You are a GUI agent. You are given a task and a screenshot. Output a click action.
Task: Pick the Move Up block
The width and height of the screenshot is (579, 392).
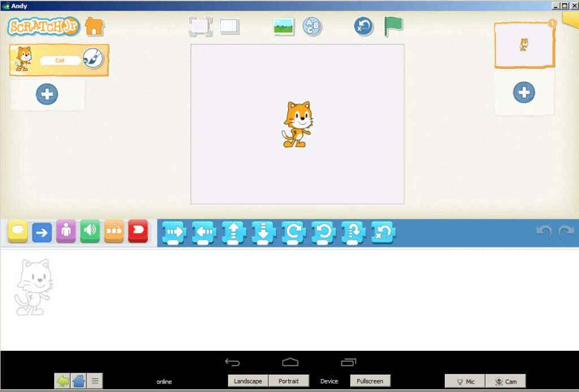point(234,233)
